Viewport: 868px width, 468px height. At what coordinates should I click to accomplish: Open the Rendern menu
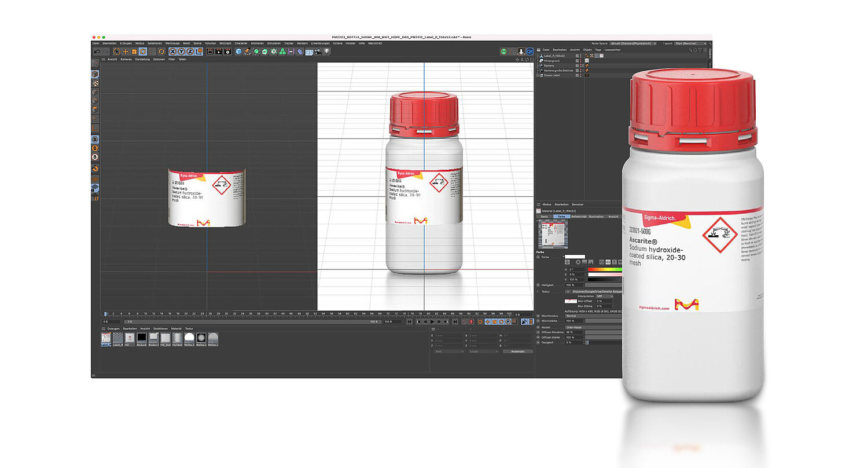point(303,43)
